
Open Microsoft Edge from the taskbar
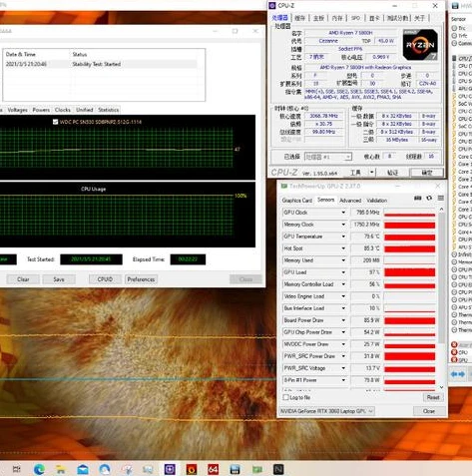tap(39, 469)
